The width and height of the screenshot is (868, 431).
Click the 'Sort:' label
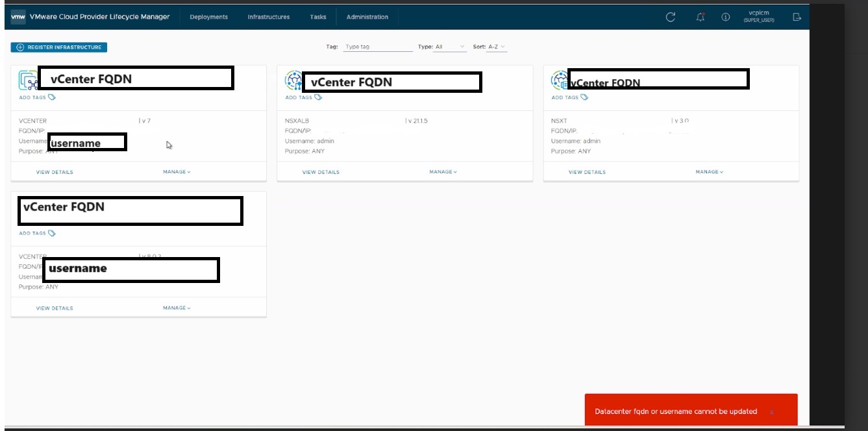click(x=479, y=47)
